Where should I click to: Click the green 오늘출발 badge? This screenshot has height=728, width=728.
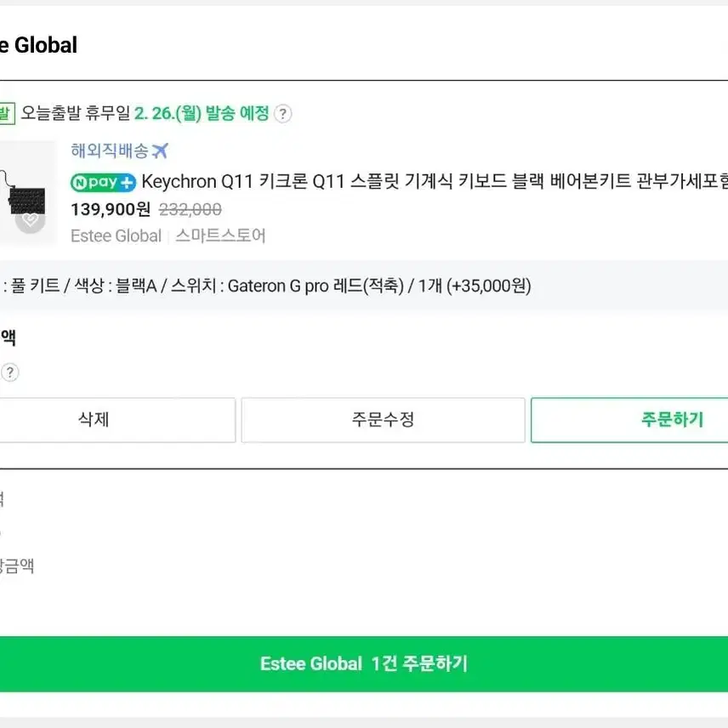[x=7, y=114]
